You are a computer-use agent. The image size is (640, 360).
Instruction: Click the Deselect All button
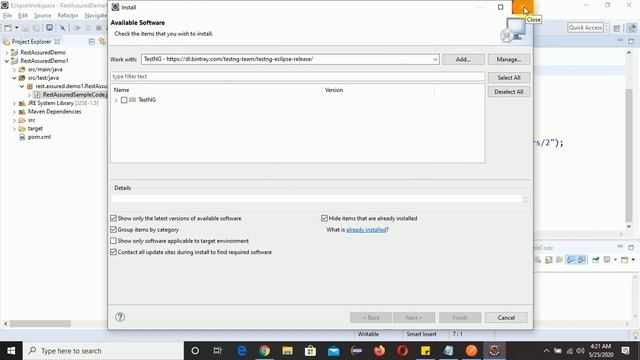[x=509, y=92]
